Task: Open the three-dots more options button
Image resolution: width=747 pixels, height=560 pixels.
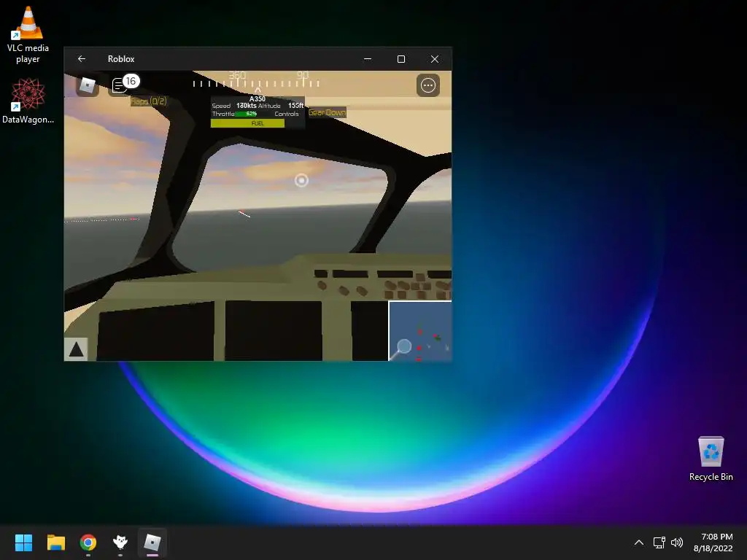Action: coord(427,85)
